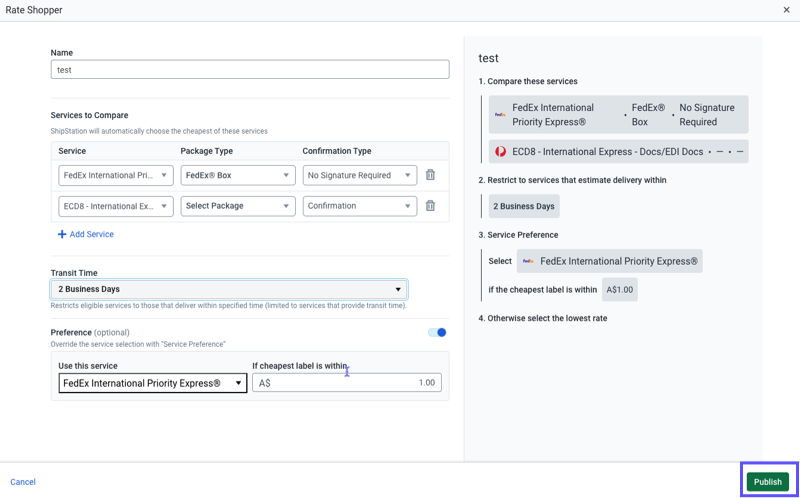Click the Rate Shopper dialog title
Image resolution: width=800 pixels, height=498 pixels.
click(34, 10)
